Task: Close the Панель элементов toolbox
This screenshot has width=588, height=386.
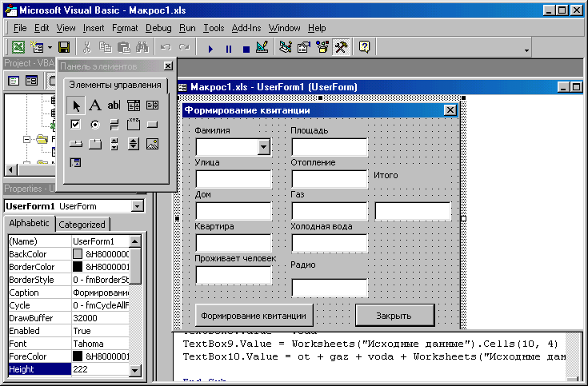Action: pyautogui.click(x=168, y=66)
